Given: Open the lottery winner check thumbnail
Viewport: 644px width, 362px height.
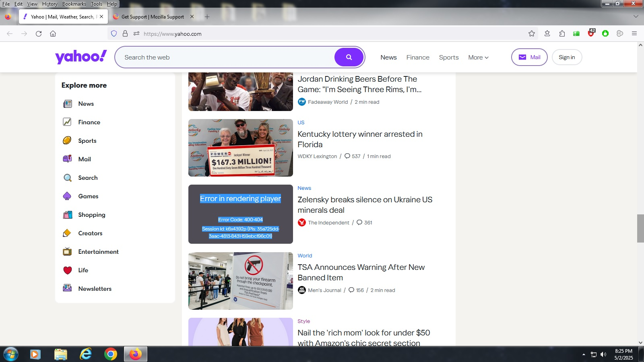Looking at the screenshot, I should pos(241,148).
